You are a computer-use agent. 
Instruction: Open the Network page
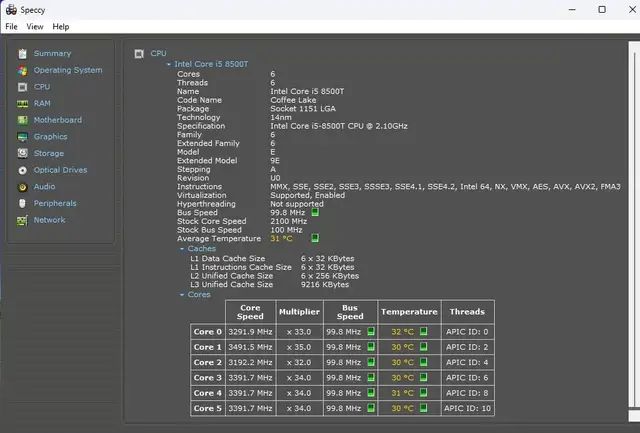pos(49,220)
